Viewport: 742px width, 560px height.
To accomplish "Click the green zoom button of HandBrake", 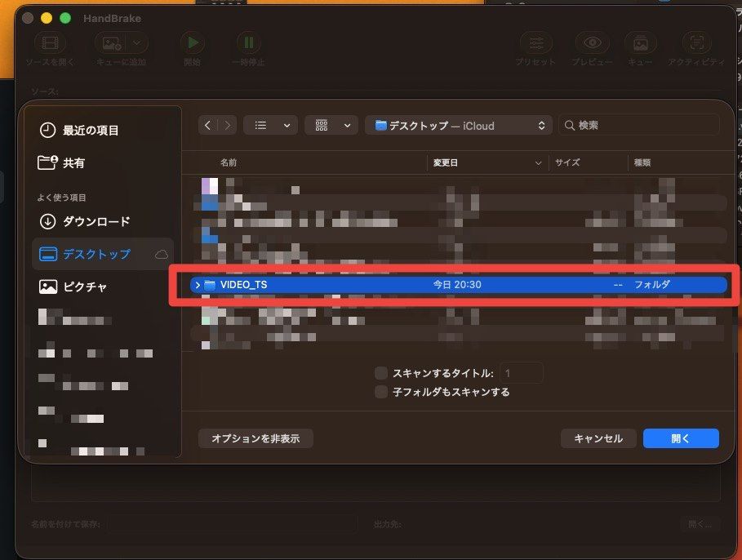I will tap(65, 18).
